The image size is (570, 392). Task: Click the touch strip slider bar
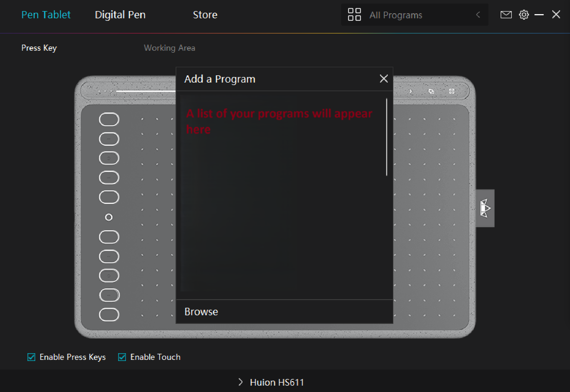click(146, 91)
